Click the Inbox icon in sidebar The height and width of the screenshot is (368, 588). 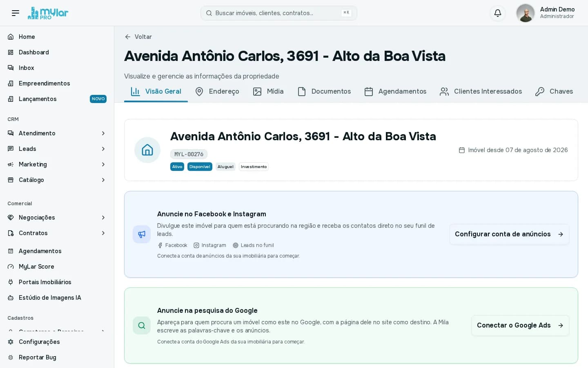[x=11, y=68]
